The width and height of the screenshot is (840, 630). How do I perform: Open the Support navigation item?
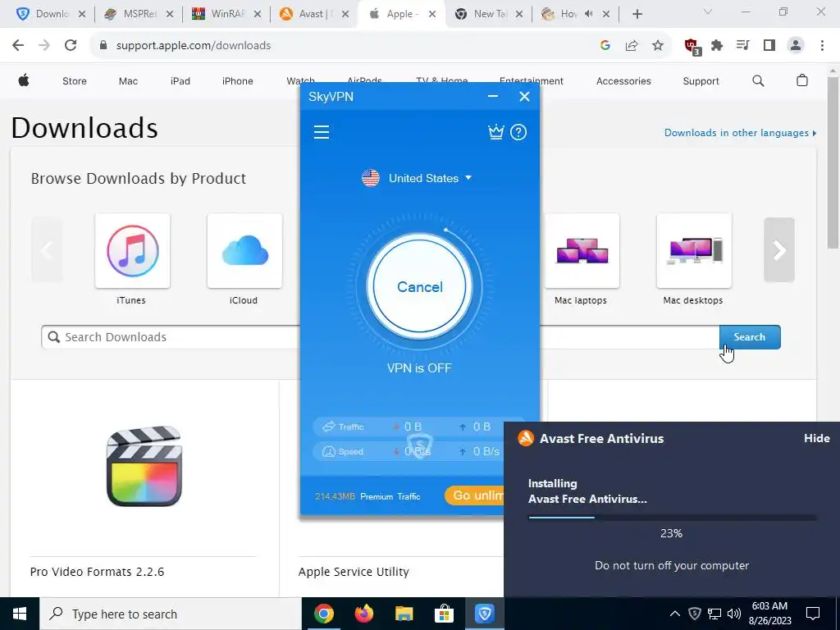click(701, 81)
